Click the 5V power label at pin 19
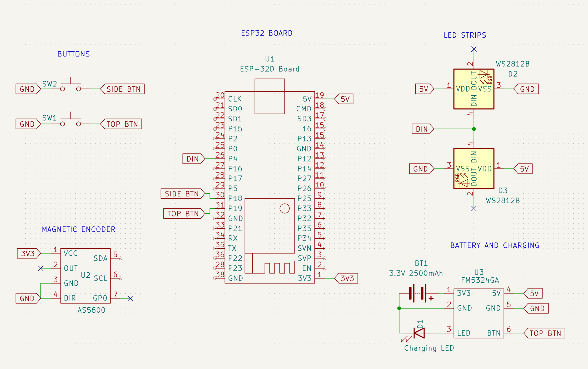Viewport: 588px width, 369px height. tap(344, 99)
